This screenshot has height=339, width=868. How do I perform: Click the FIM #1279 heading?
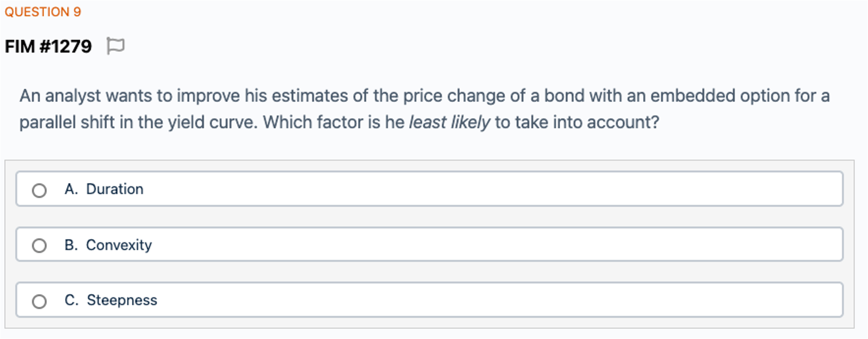[48, 46]
